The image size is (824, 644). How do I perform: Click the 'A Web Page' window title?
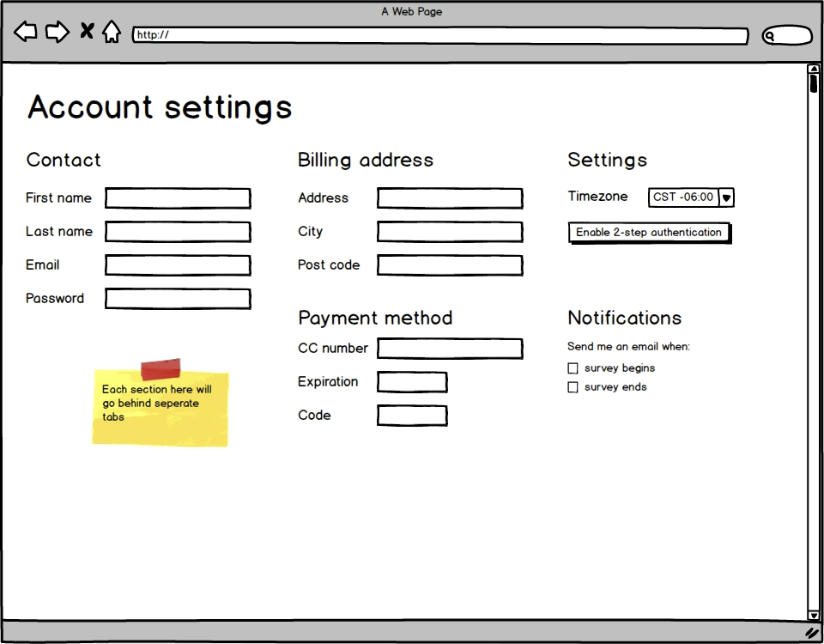point(412,11)
